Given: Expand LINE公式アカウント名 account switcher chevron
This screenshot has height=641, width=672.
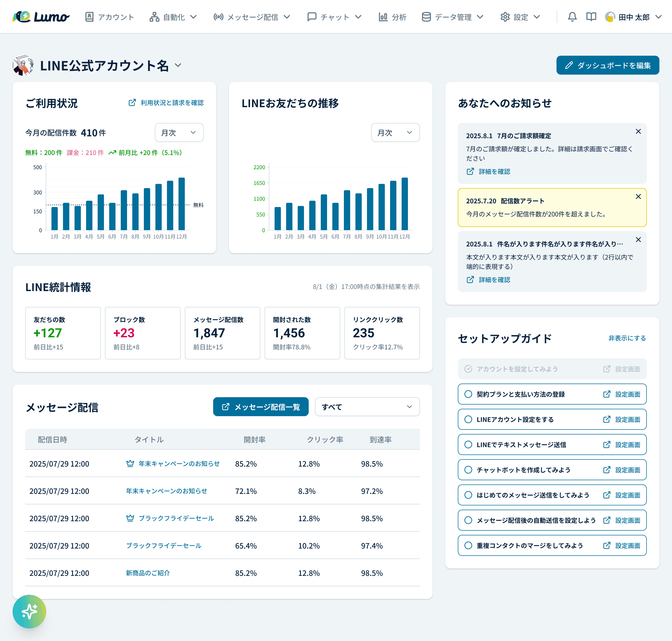Looking at the screenshot, I should [x=178, y=65].
